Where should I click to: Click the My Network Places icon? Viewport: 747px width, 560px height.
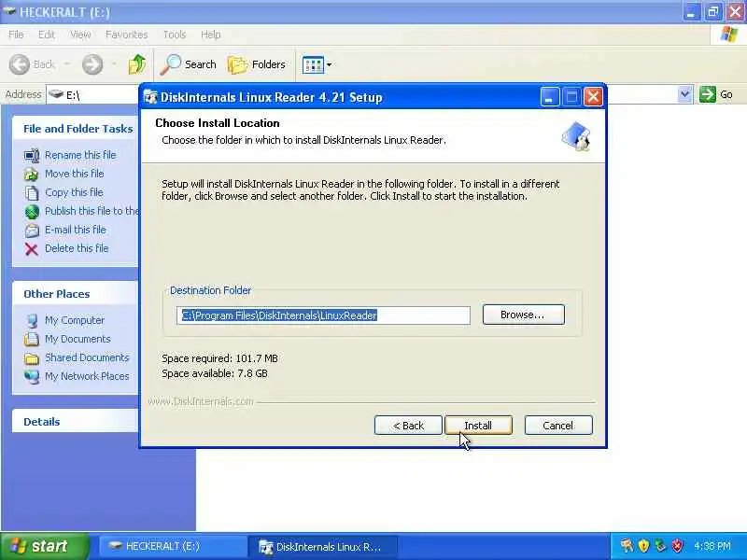(x=32, y=377)
